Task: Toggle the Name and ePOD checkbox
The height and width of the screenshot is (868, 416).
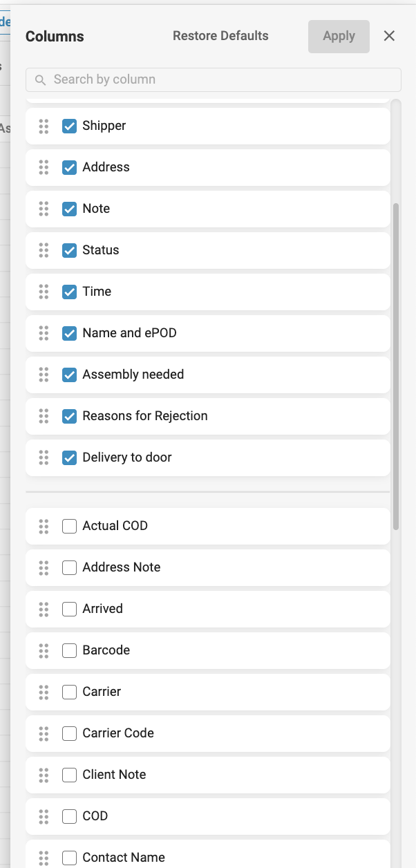Action: coord(69,333)
